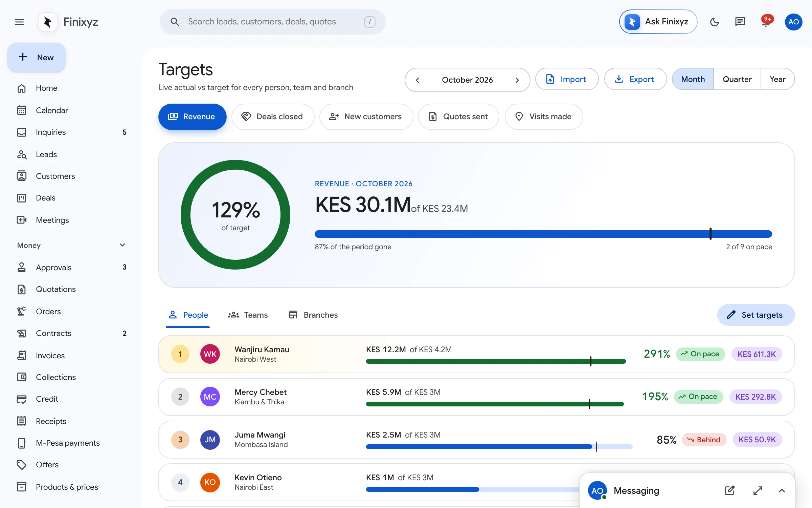
Task: Expand Messaging panel to full size
Action: point(758,490)
